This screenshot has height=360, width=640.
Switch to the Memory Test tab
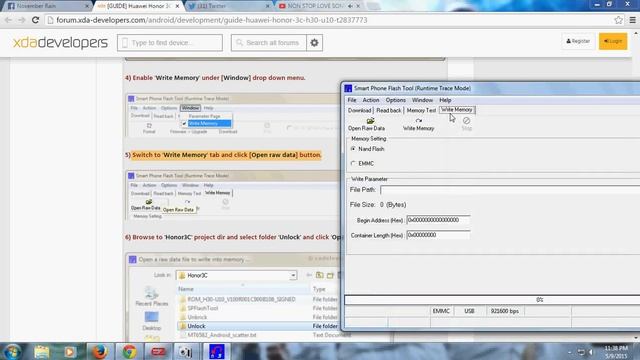[x=421, y=110]
